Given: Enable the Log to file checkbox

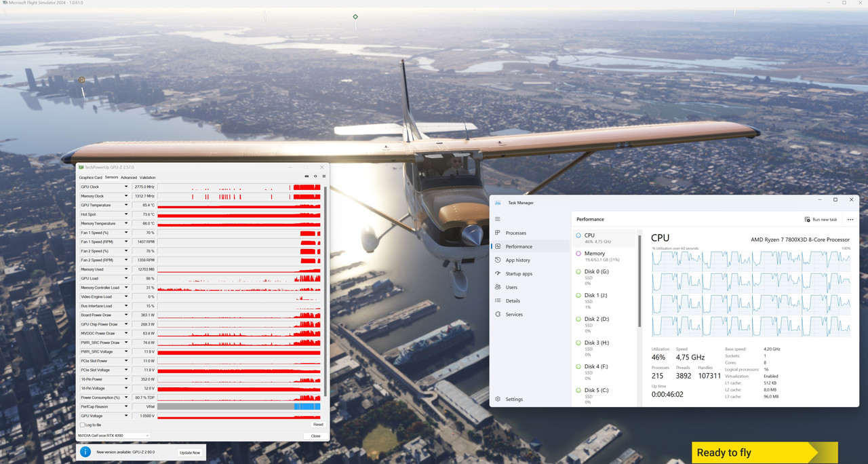Looking at the screenshot, I should (x=82, y=425).
